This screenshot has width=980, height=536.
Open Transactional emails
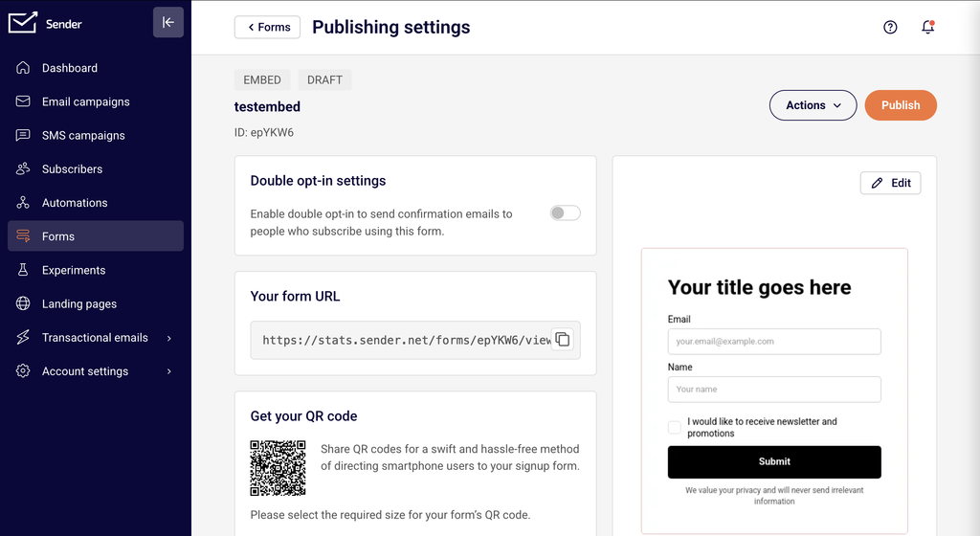[96, 337]
